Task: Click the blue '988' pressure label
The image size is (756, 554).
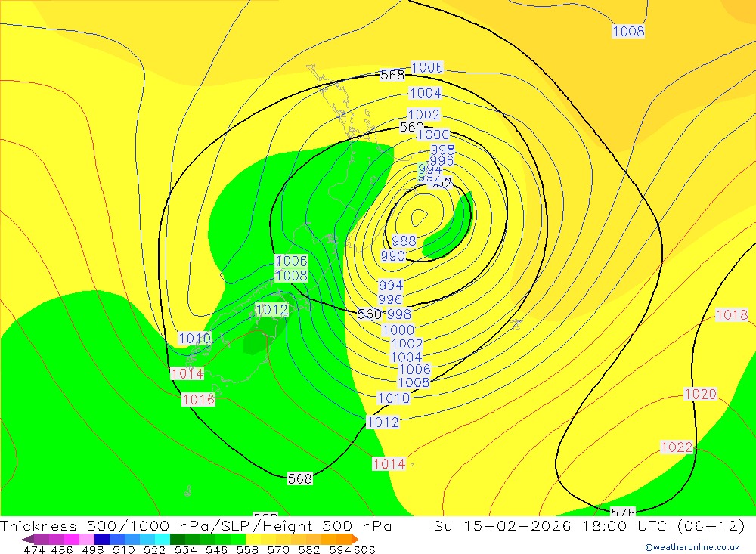Action: point(404,240)
